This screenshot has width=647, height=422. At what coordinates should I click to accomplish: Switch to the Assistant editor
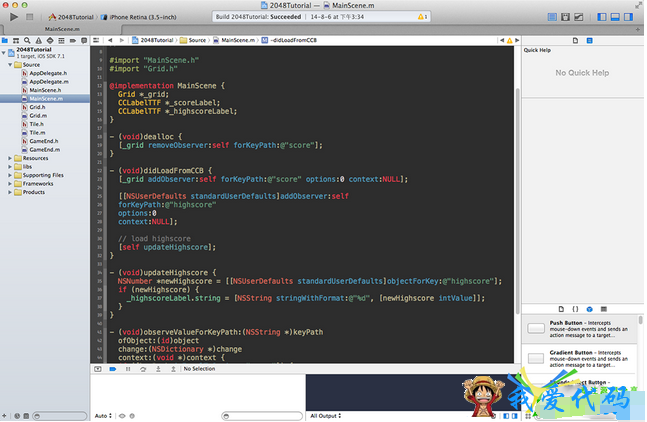click(565, 17)
